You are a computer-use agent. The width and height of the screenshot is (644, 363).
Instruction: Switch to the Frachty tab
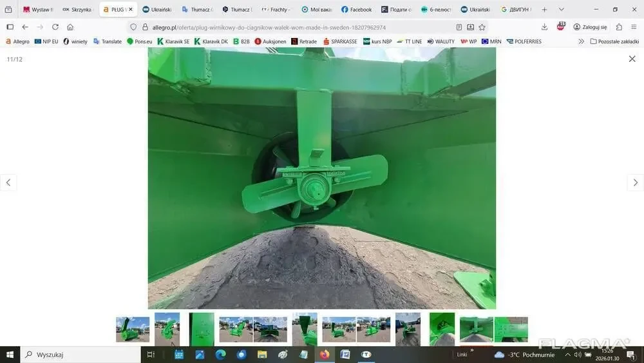tap(275, 10)
